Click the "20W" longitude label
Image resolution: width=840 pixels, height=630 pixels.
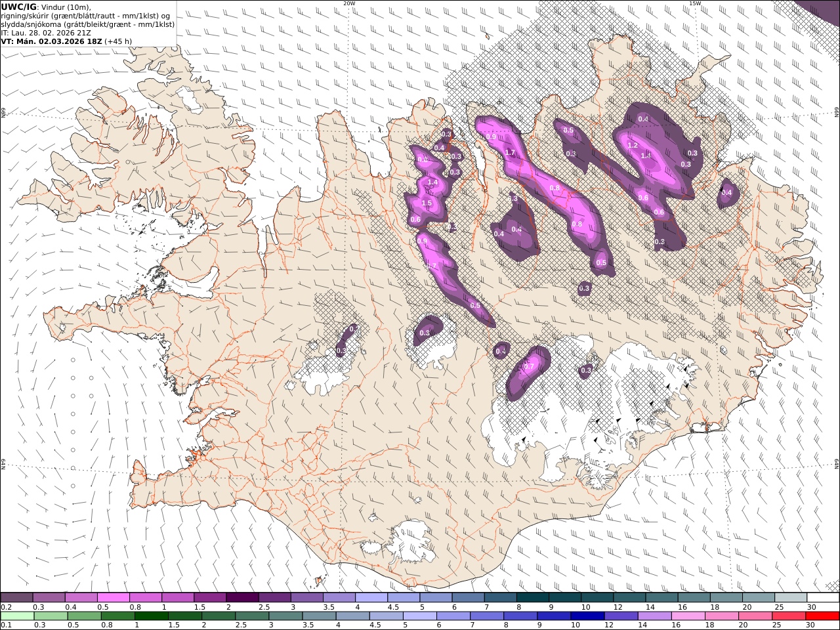tap(349, 3)
